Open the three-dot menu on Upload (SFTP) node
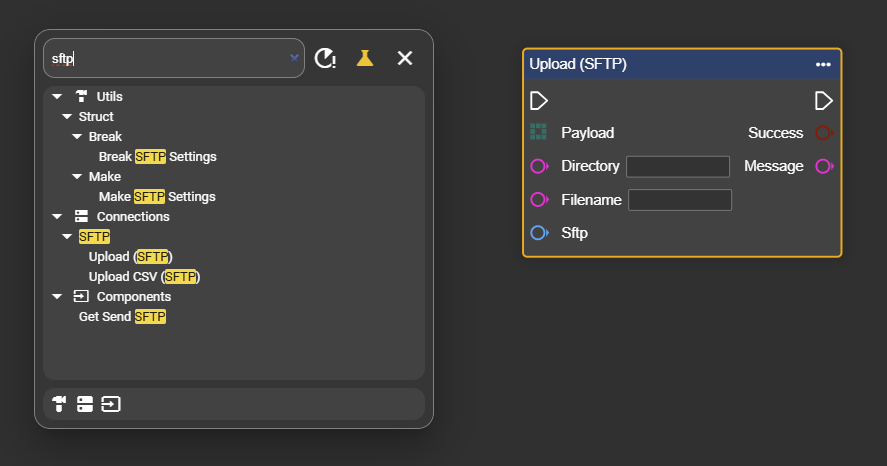Image resolution: width=887 pixels, height=466 pixels. [x=823, y=64]
